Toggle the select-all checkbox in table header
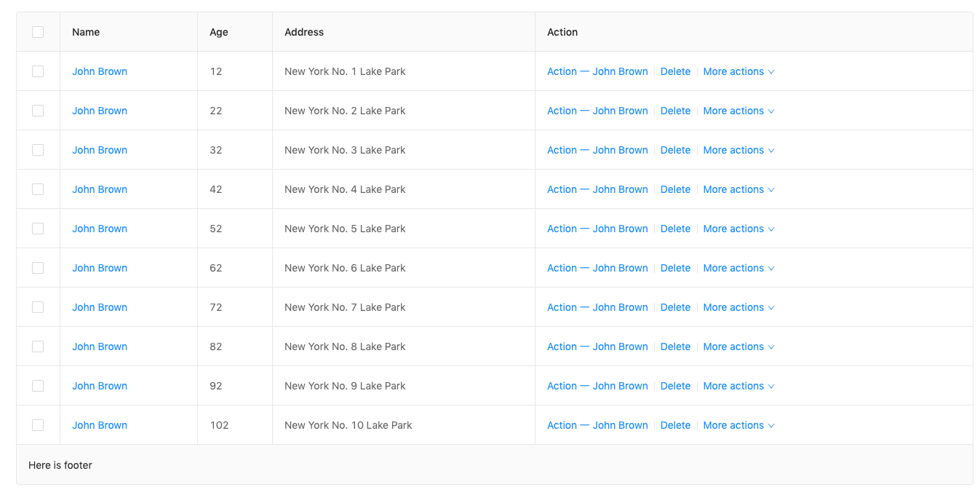The width and height of the screenshot is (980, 495). click(38, 32)
